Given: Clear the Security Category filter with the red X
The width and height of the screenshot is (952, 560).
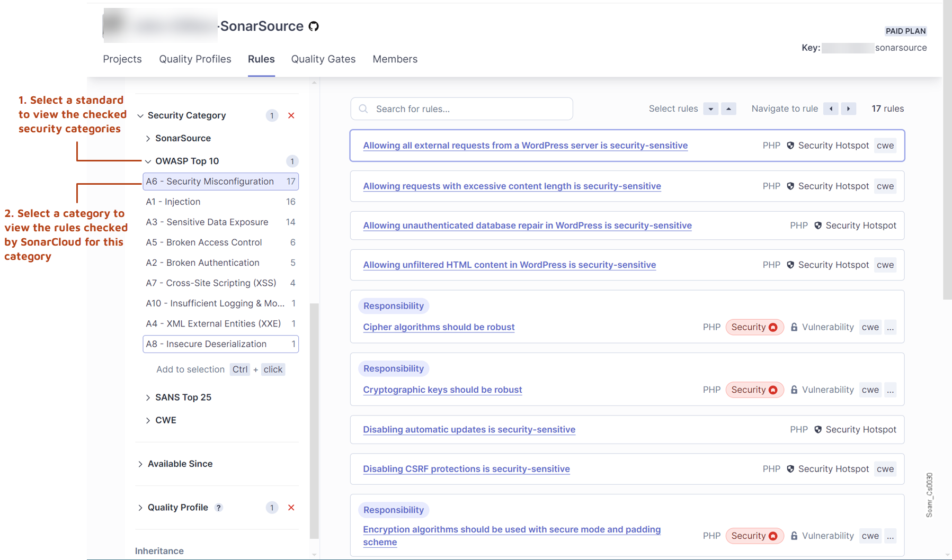Looking at the screenshot, I should [291, 115].
